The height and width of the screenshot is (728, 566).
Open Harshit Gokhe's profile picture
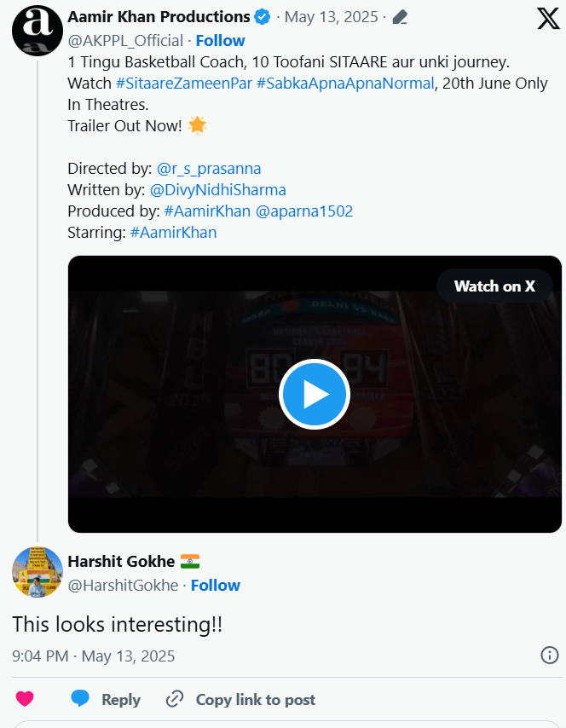click(38, 572)
